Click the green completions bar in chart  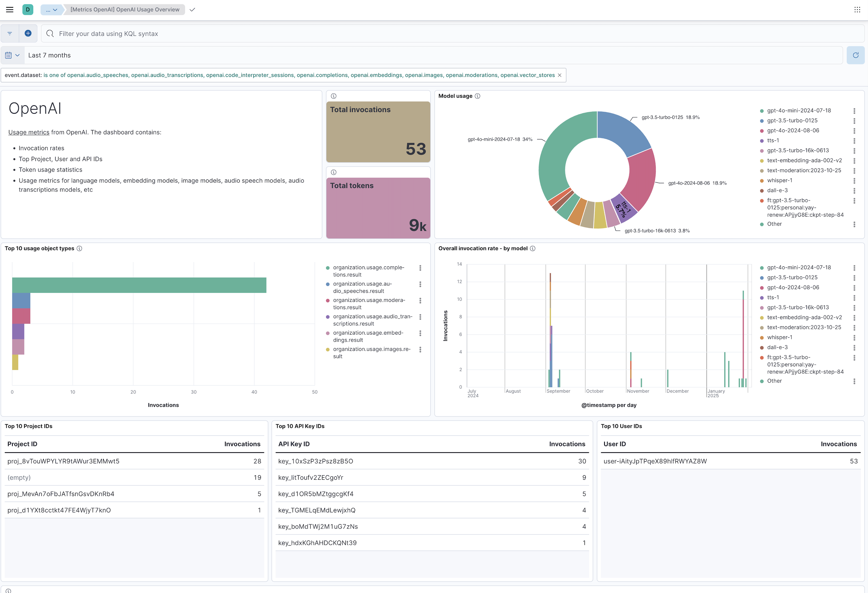139,285
